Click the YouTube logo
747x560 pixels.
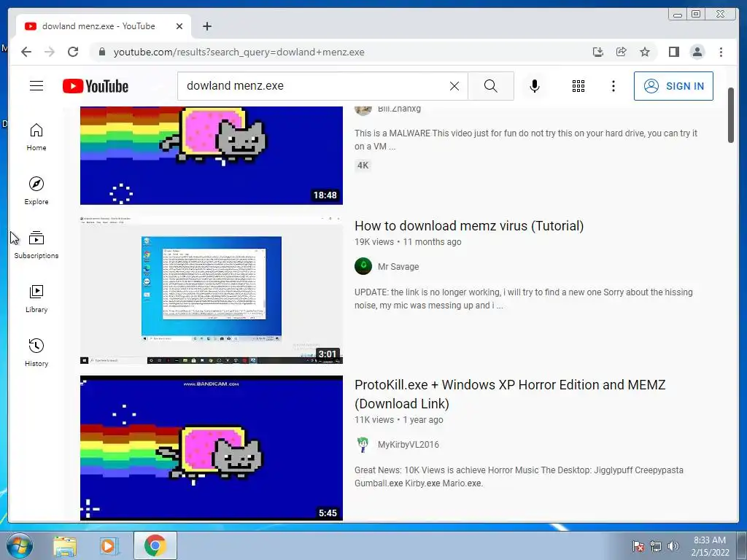(x=96, y=86)
